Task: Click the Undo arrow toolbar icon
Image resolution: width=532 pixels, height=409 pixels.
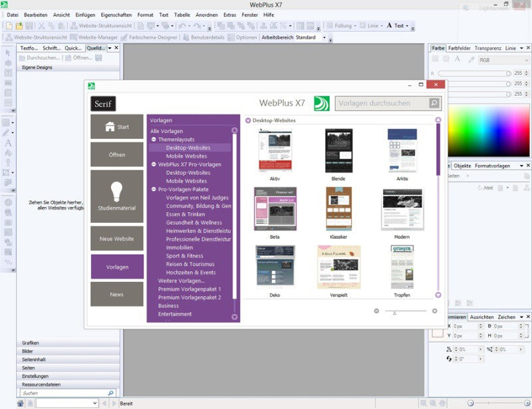Action: [182, 26]
